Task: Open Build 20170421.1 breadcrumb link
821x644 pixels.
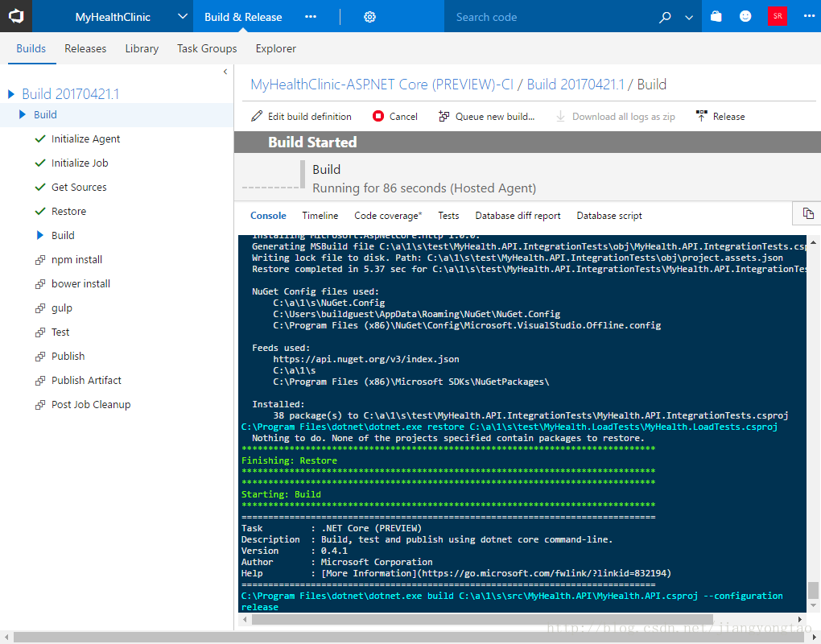Action: point(576,85)
